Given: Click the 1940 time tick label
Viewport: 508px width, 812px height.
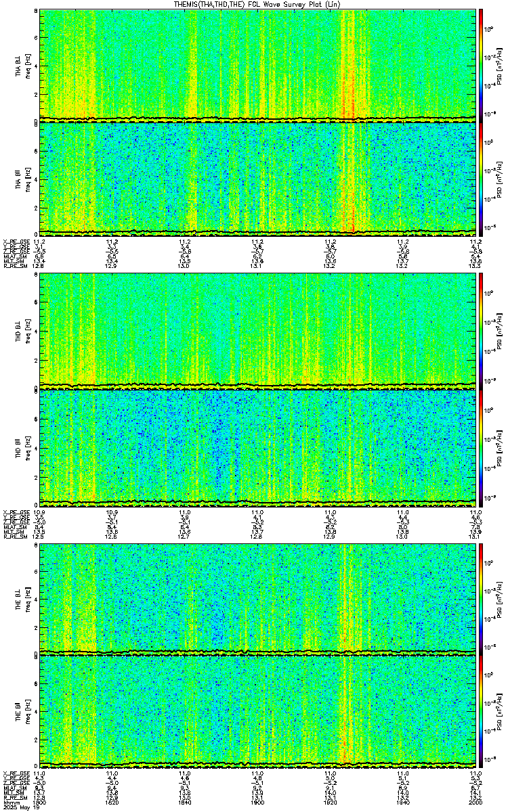Looking at the screenshot, I should (403, 802).
